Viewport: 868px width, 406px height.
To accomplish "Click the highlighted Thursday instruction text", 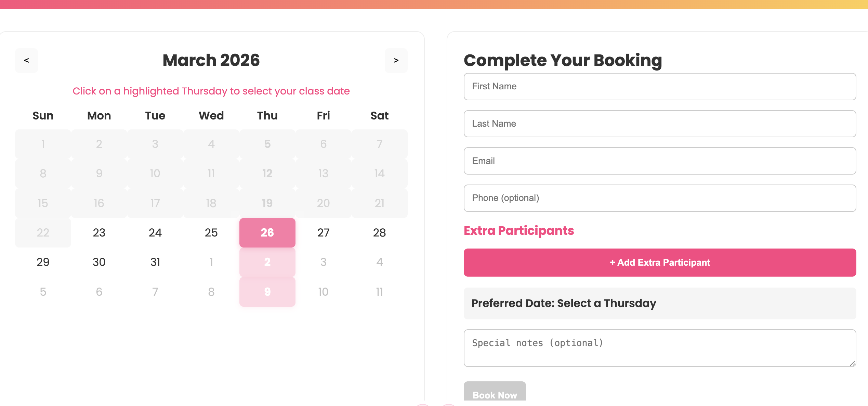I will (211, 91).
